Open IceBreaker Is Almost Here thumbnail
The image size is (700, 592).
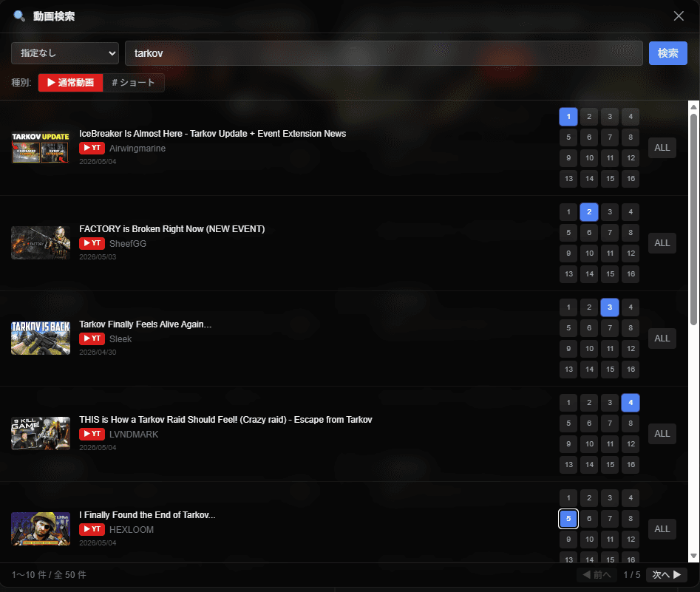click(41, 148)
